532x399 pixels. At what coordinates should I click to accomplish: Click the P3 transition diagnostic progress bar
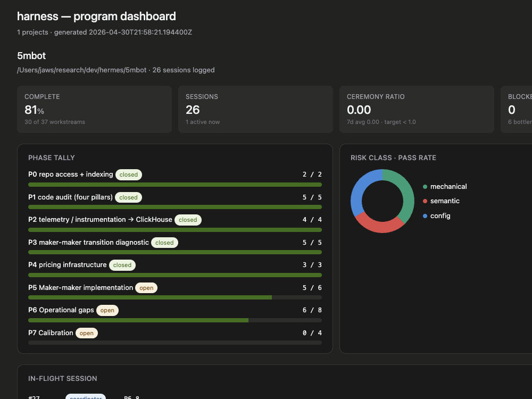[x=174, y=252]
